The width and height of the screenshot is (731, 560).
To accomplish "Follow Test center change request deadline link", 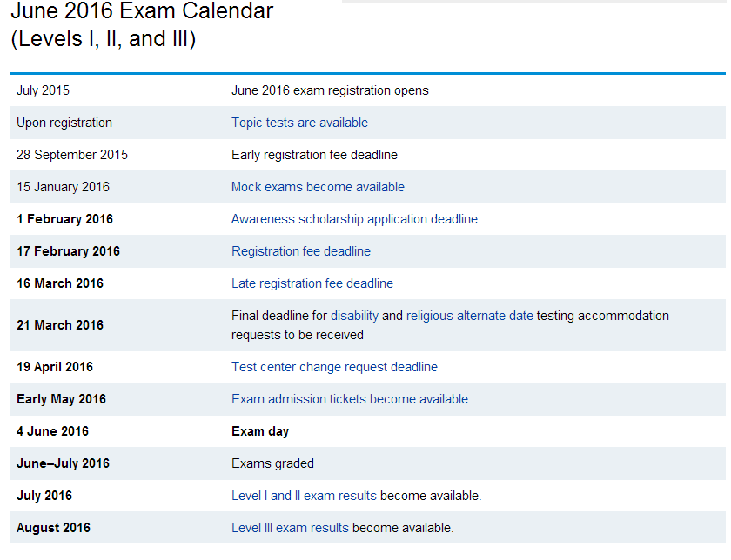I will [x=334, y=367].
